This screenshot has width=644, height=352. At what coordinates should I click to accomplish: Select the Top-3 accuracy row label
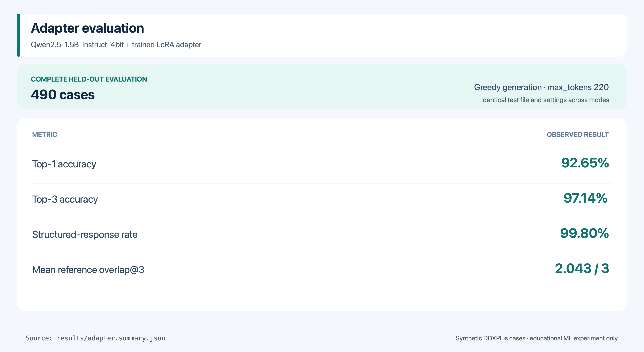(65, 199)
